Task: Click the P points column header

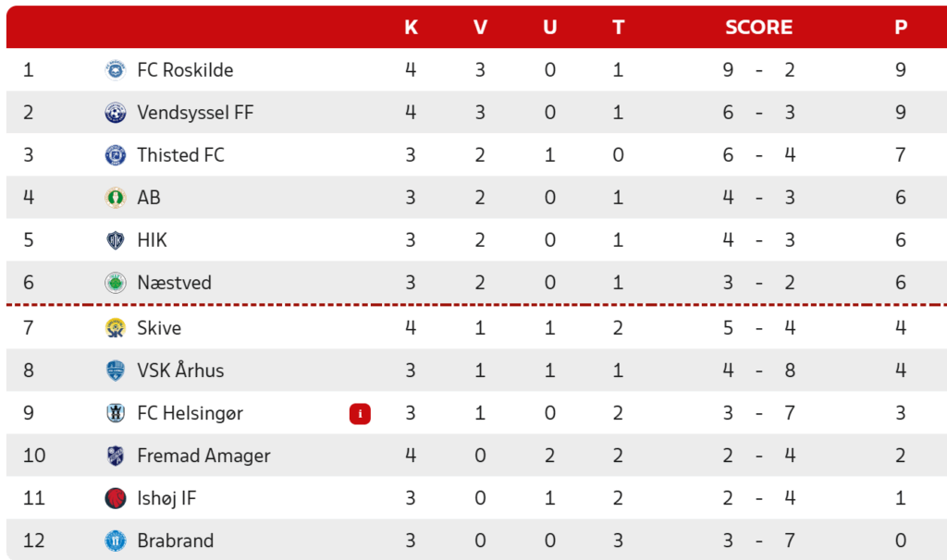Action: pos(901,27)
